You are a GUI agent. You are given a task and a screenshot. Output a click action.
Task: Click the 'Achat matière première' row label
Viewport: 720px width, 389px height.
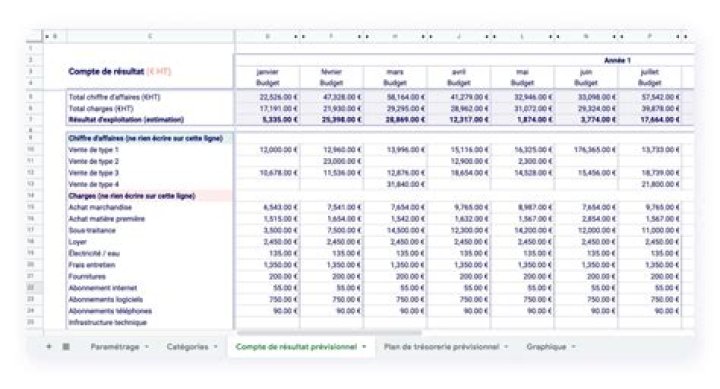click(107, 219)
